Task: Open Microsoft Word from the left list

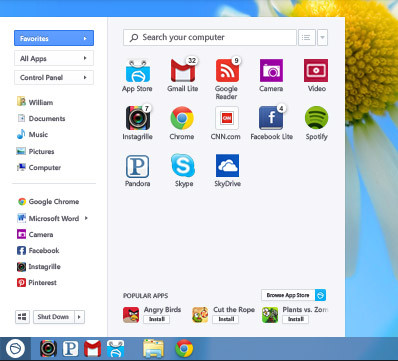Action: pyautogui.click(x=52, y=218)
